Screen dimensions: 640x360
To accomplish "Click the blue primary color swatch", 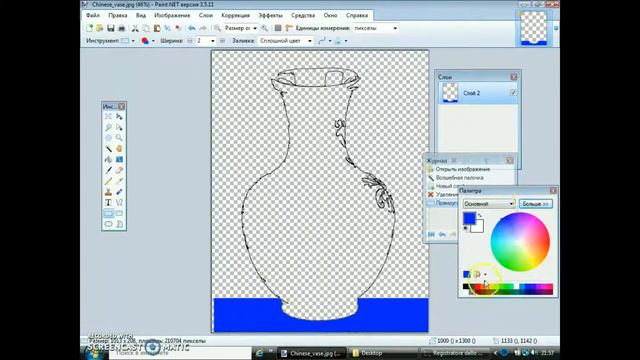I will pyautogui.click(x=469, y=218).
